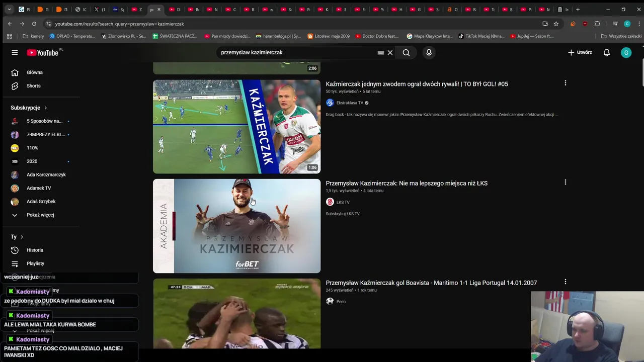Open the browser extensions puzzle icon
This screenshot has width=644, height=362.
(x=597, y=24)
